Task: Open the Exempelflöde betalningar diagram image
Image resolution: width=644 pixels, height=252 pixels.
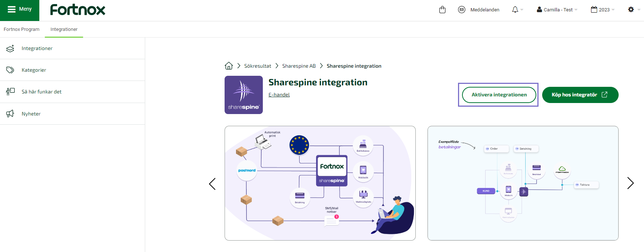Action: [x=523, y=183]
